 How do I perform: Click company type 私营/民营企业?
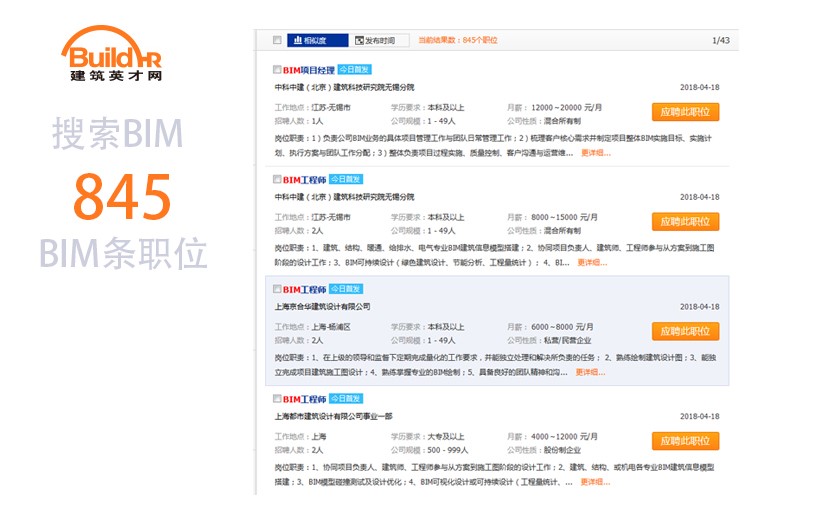[567, 341]
